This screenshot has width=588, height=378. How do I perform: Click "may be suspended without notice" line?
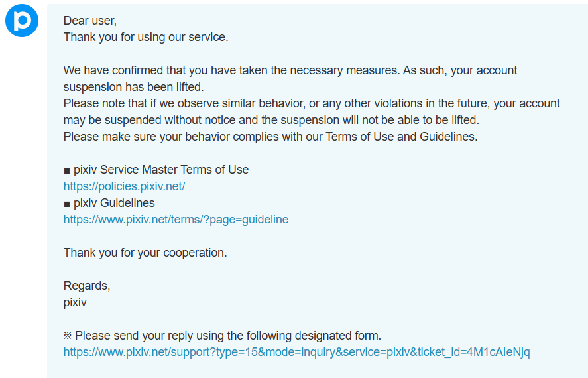(272, 120)
